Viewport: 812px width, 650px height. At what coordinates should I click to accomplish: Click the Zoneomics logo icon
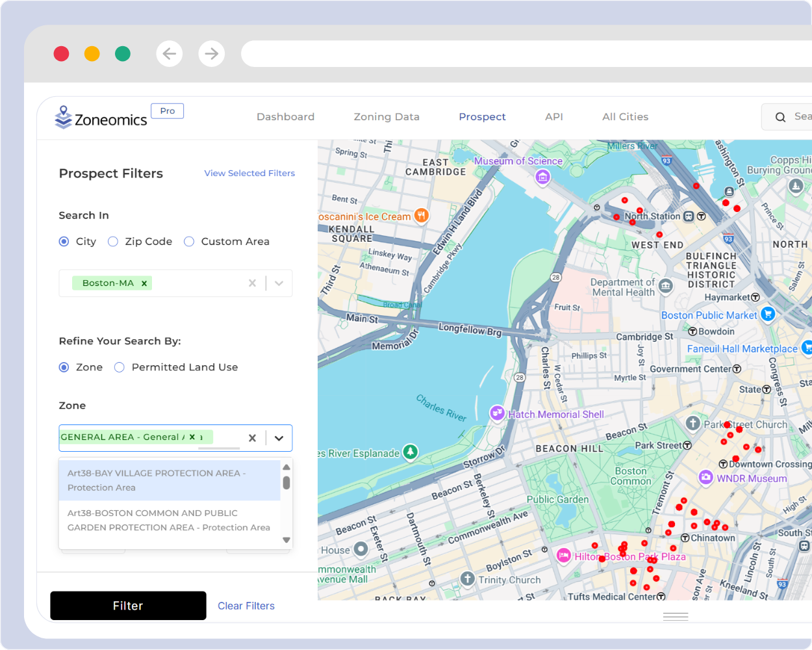63,118
